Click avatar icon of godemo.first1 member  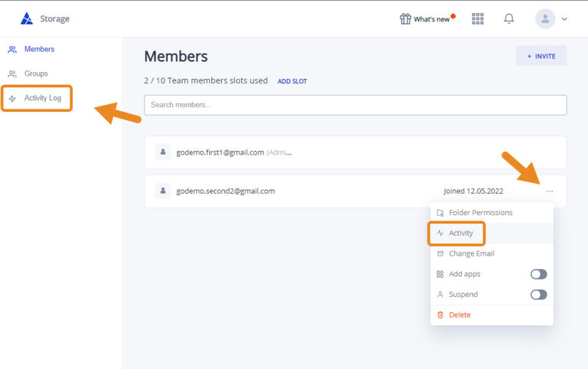(163, 152)
